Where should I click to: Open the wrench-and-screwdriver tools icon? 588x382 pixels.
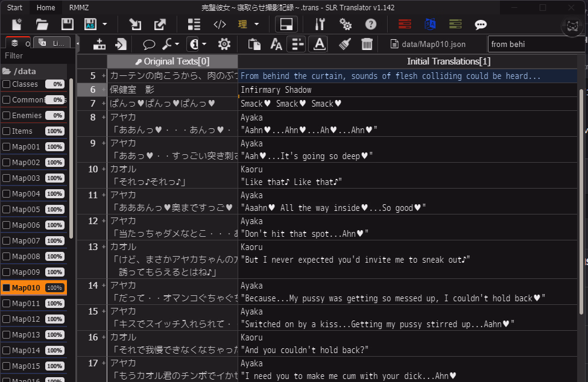click(320, 25)
